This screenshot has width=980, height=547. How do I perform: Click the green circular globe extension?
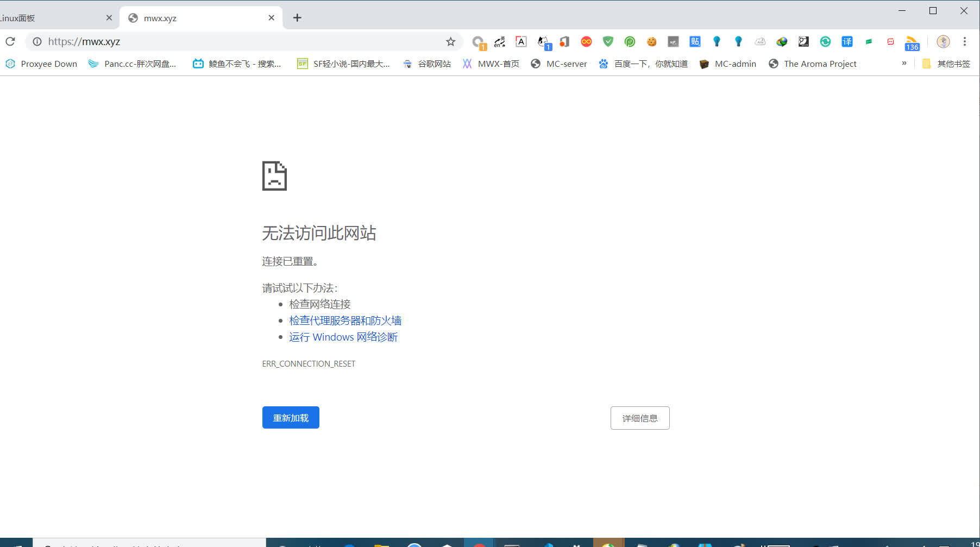click(x=630, y=41)
